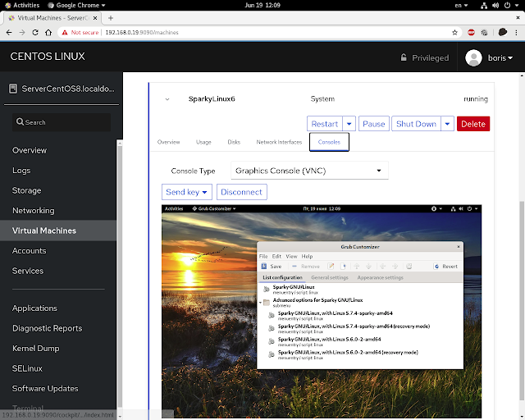This screenshot has width=525, height=420.
Task: Click the Restart button
Action: 325,124
